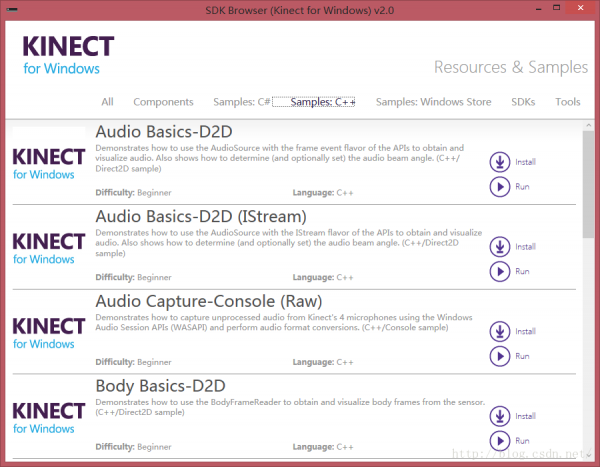Click the Install download icon for Audio Basics-D2D
600x467 pixels.
pyautogui.click(x=500, y=162)
